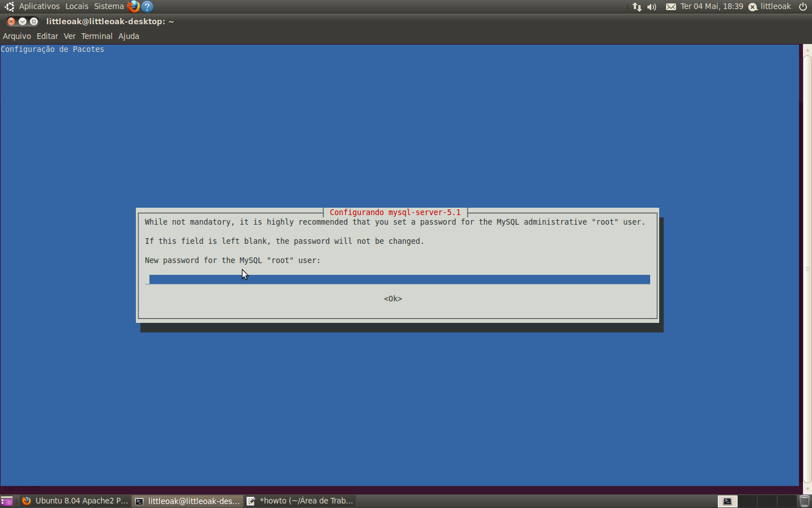Open the Sistema menu
The image size is (812, 508).
(109, 6)
